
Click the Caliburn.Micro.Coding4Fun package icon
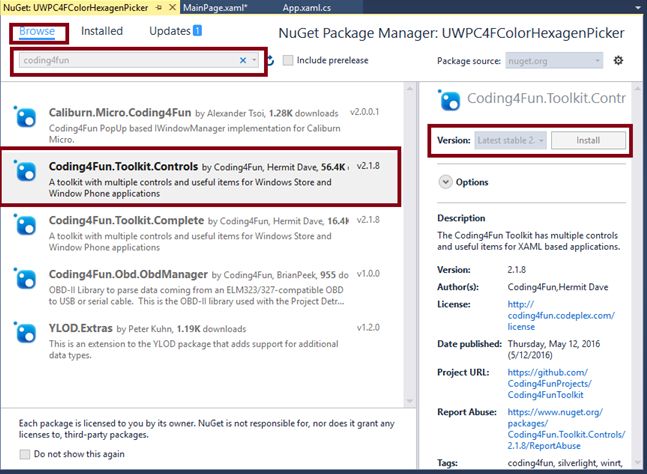point(26,117)
